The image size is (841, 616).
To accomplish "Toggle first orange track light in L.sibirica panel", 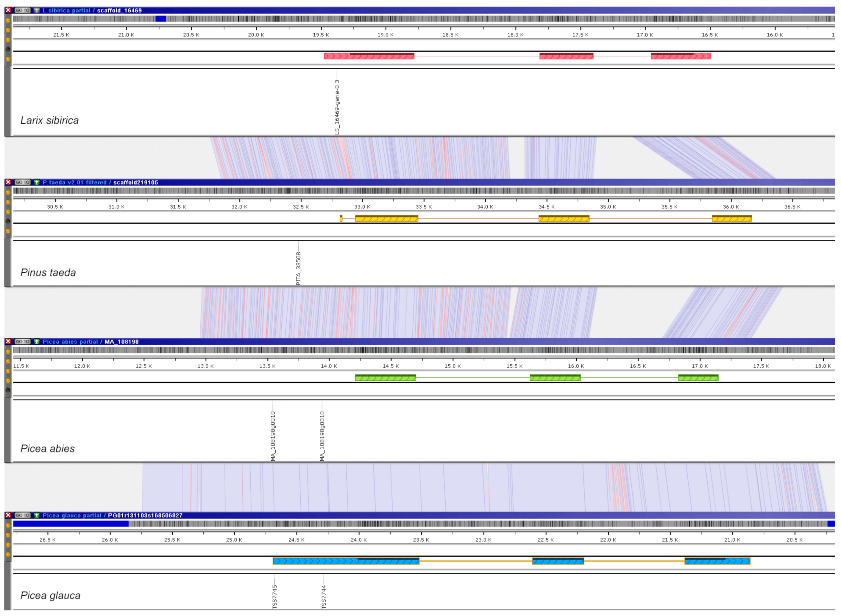I will click(x=8, y=20).
